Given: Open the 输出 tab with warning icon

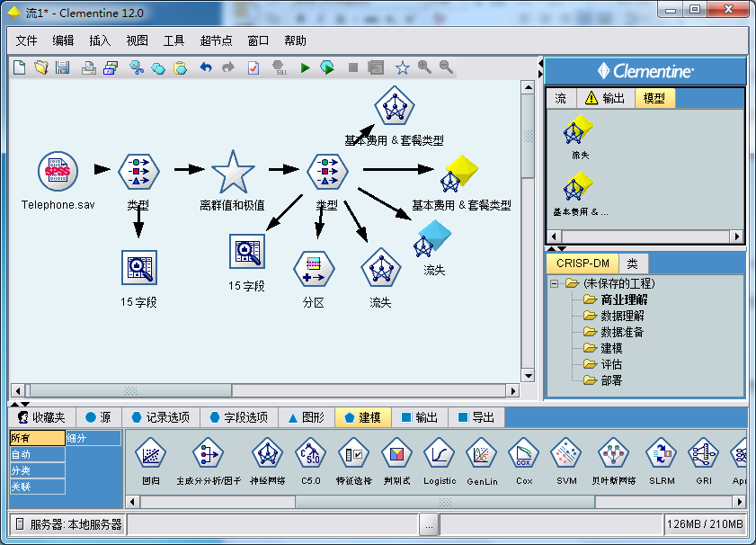Looking at the screenshot, I should (x=606, y=98).
